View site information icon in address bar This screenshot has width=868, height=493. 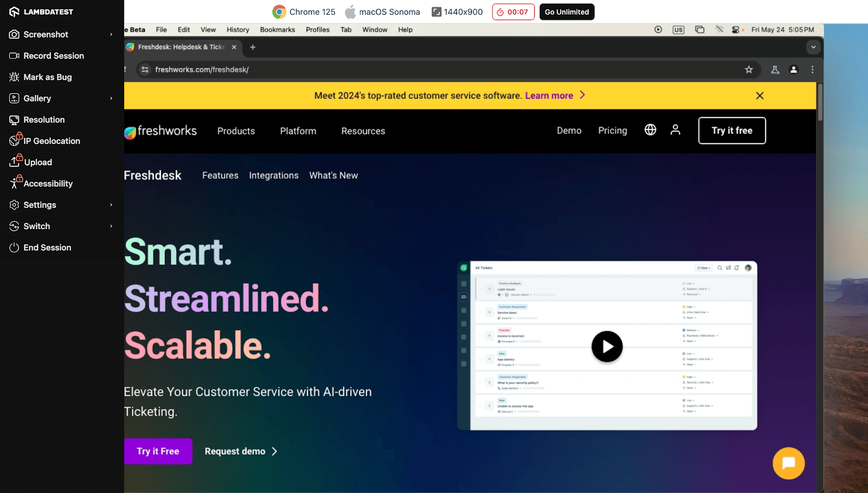(x=145, y=69)
